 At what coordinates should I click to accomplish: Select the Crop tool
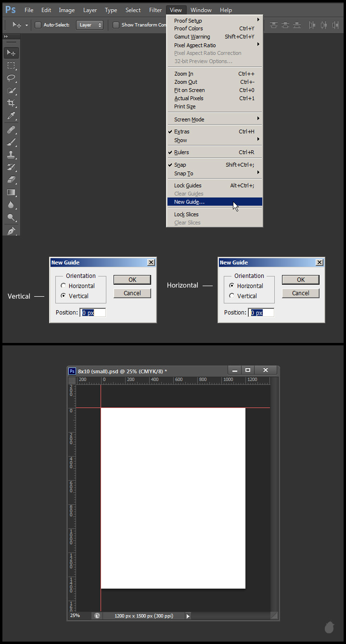(11, 103)
